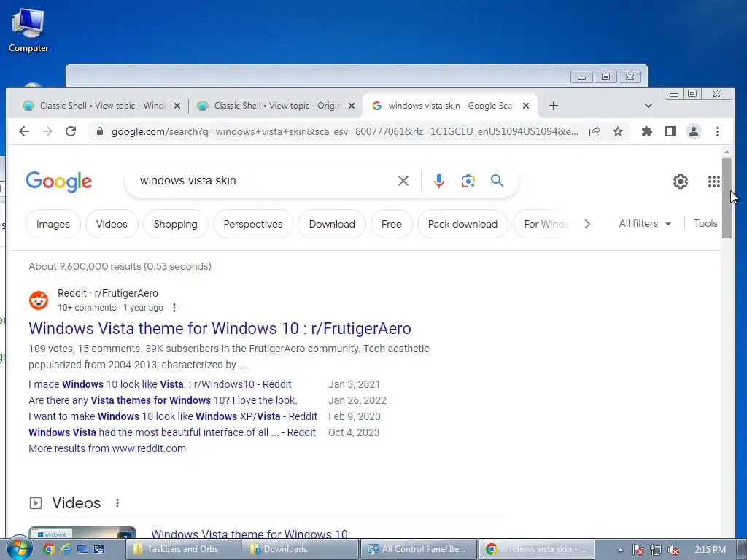Open the Extensions puzzle icon

coord(647,131)
